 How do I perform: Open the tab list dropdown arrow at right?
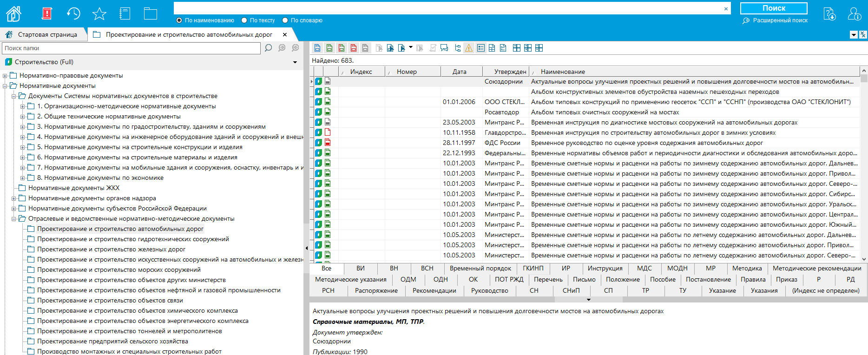[854, 35]
